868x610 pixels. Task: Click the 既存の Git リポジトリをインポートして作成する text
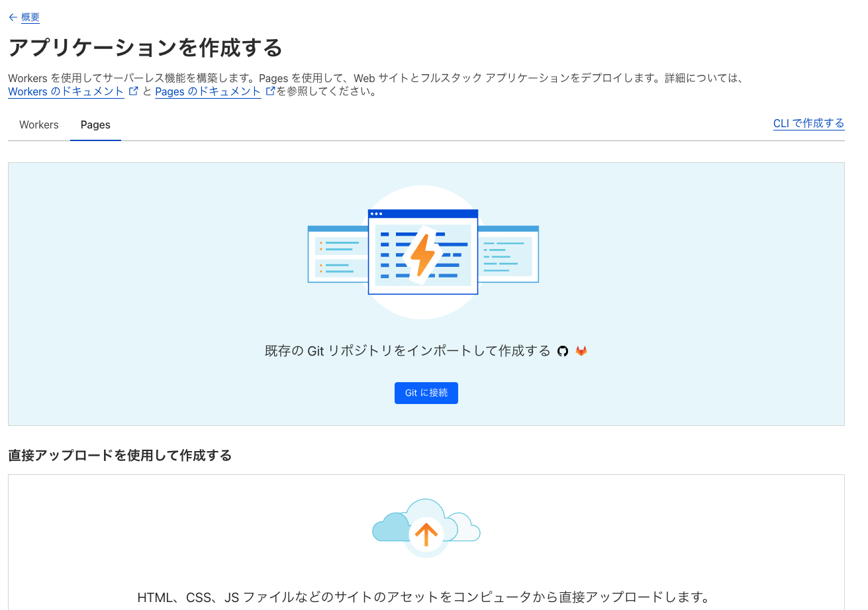tap(408, 351)
